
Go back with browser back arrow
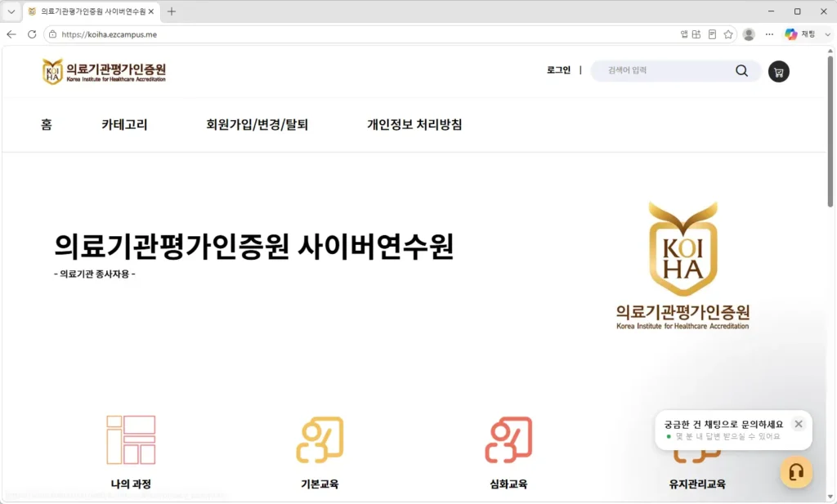(x=11, y=34)
